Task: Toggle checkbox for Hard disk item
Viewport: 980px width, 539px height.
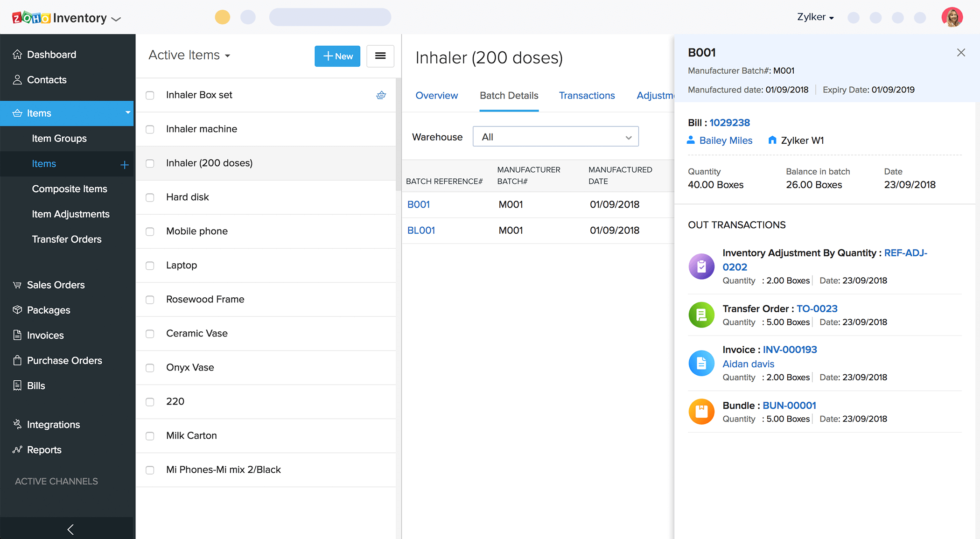Action: (151, 196)
